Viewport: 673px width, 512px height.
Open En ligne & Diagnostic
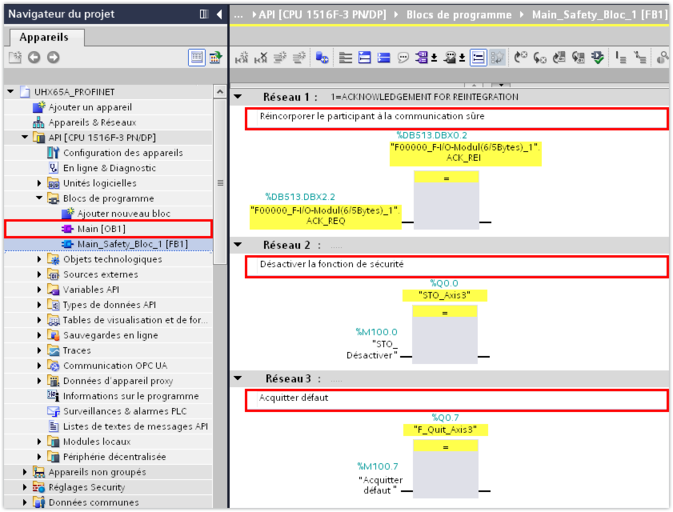click(109, 168)
